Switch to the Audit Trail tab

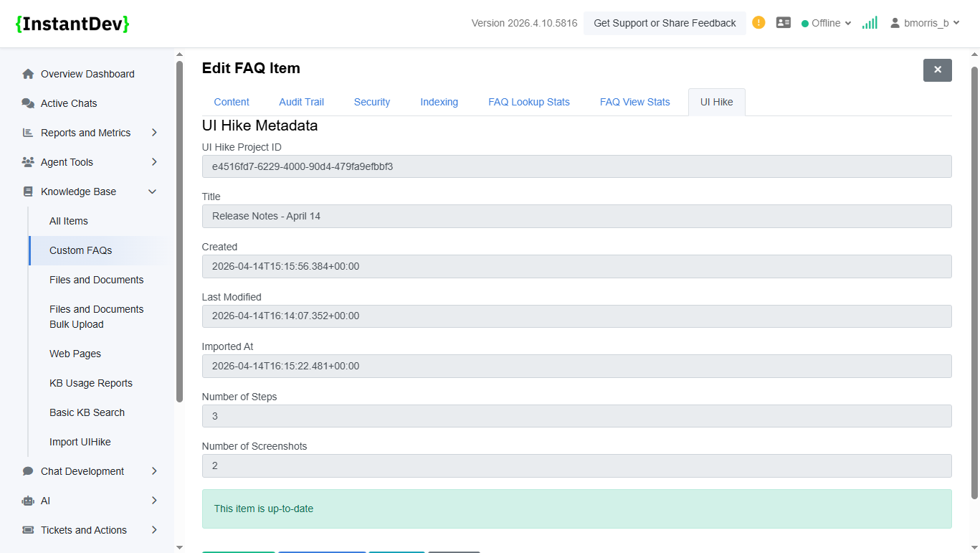coord(301,101)
